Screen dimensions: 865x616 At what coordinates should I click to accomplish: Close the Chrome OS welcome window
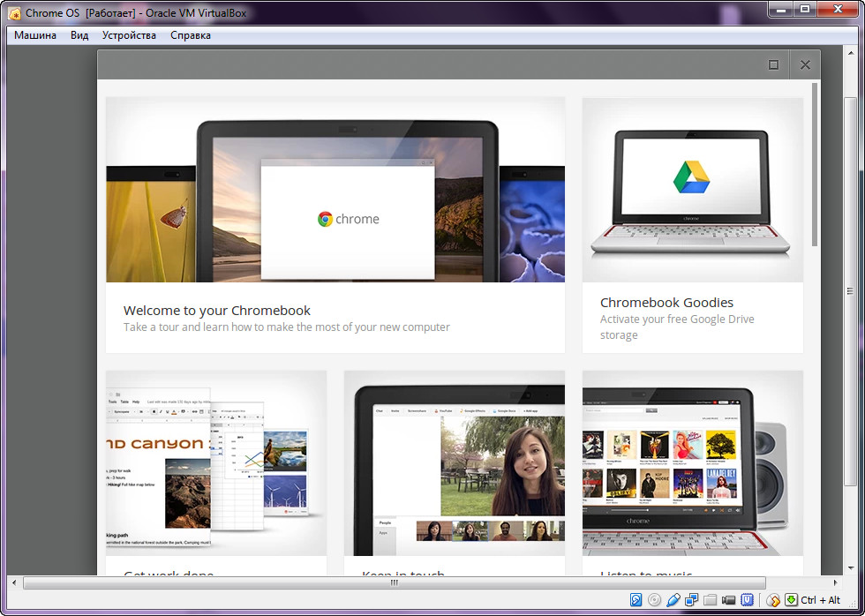(x=805, y=65)
